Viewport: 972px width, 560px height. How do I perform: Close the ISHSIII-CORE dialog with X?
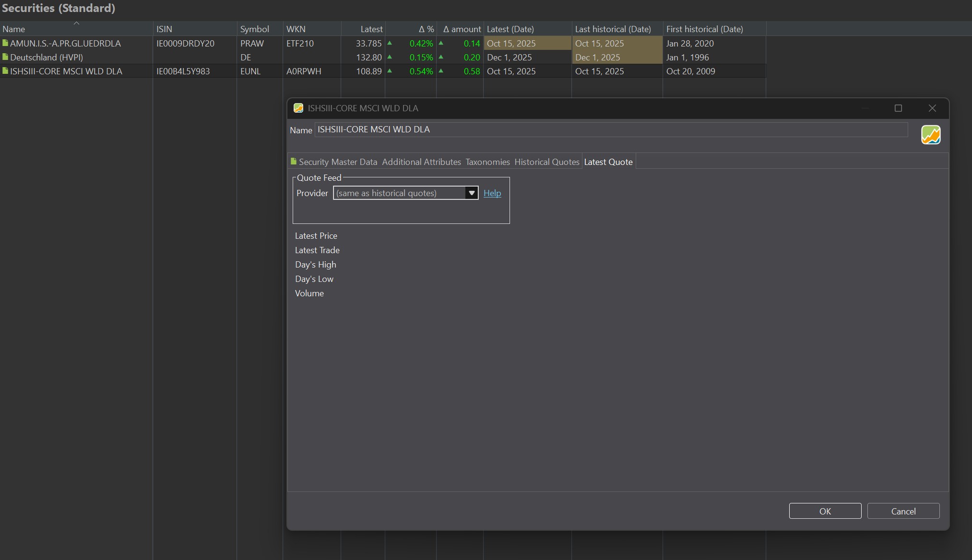coord(932,108)
